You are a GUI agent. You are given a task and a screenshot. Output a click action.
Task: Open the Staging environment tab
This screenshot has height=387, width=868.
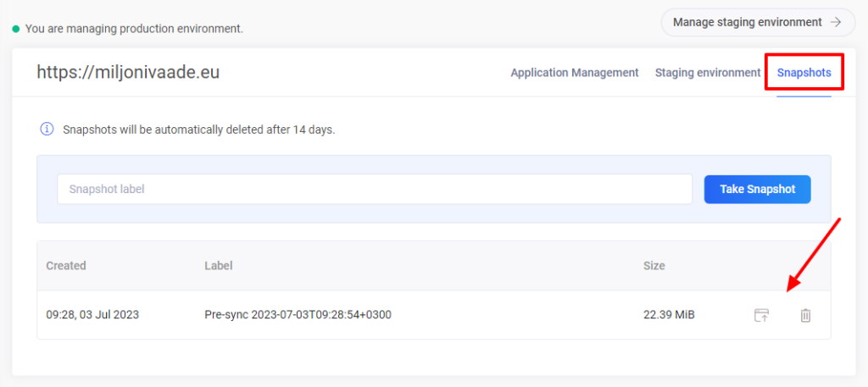tap(708, 73)
